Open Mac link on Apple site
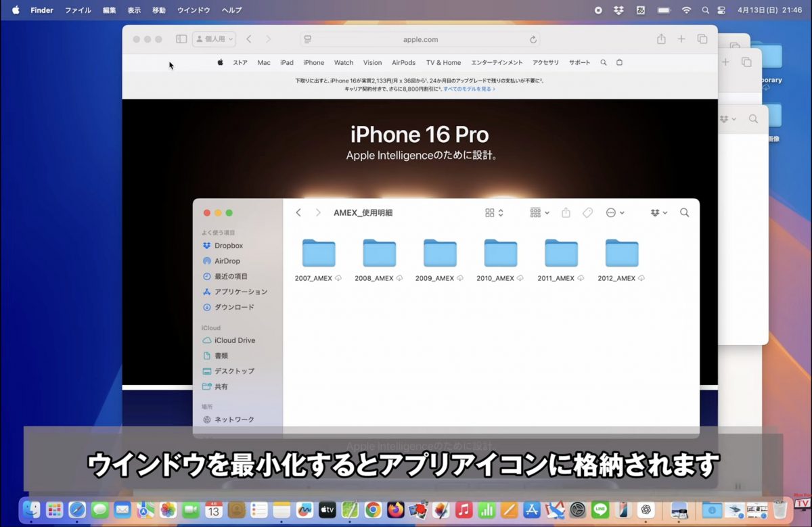The width and height of the screenshot is (812, 527). 264,62
